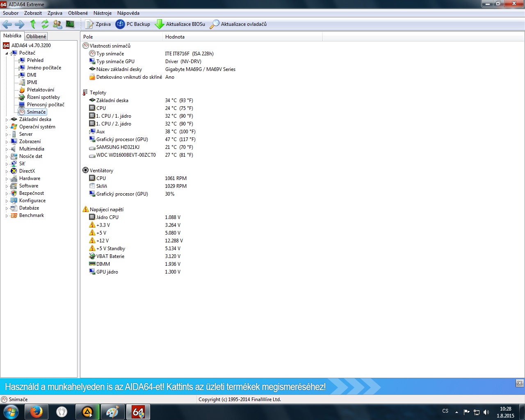Screen dimensions: 525x420
Task: Open the Windows Start menu
Action: click(11, 412)
